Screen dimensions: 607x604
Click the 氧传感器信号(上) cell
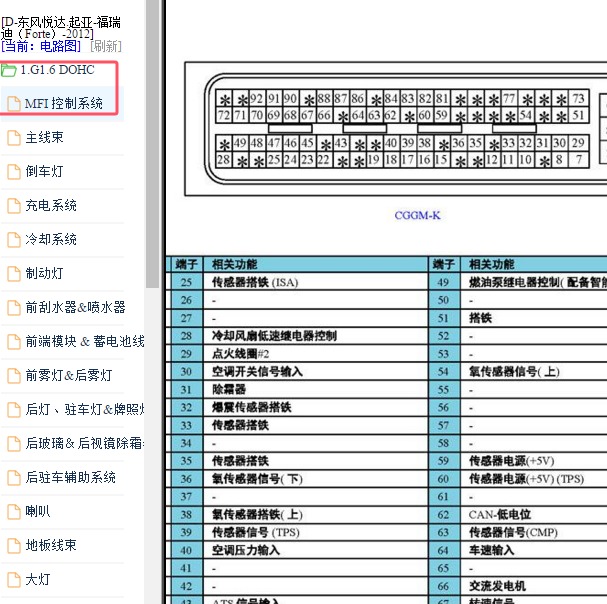534,372
